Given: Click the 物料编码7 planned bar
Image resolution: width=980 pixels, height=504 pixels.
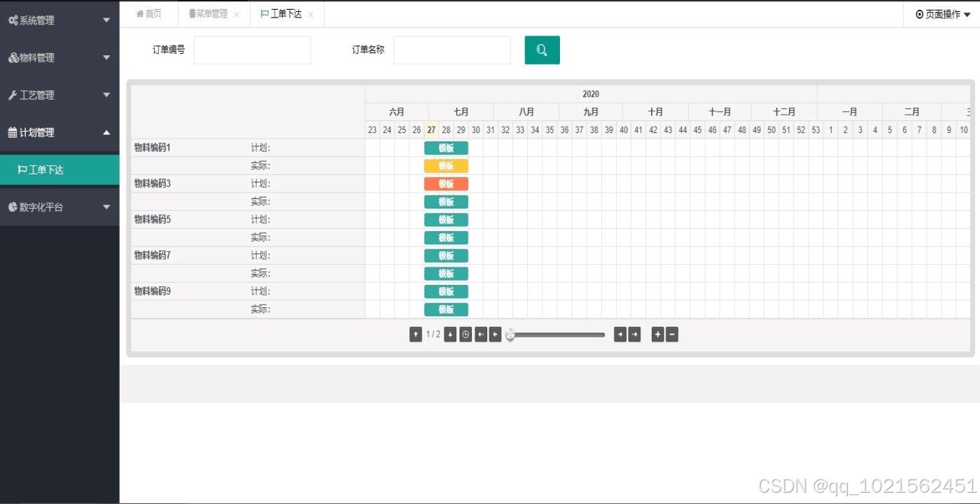Looking at the screenshot, I should point(446,255).
